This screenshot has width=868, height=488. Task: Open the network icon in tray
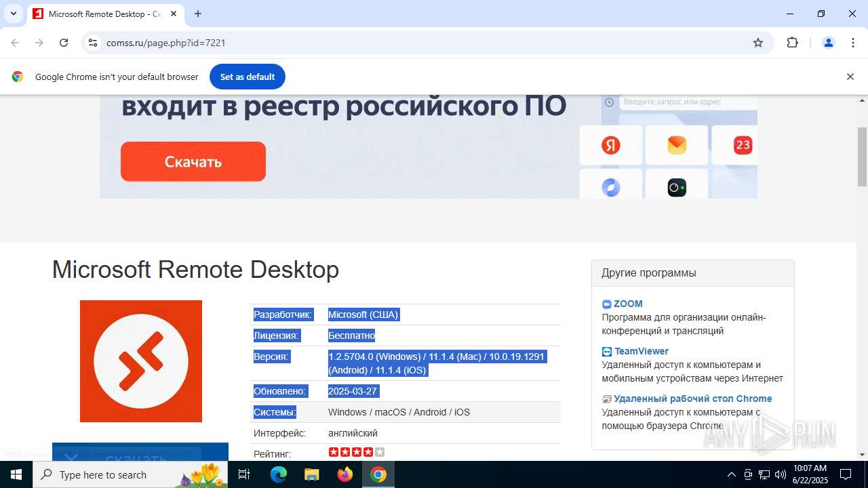click(764, 474)
